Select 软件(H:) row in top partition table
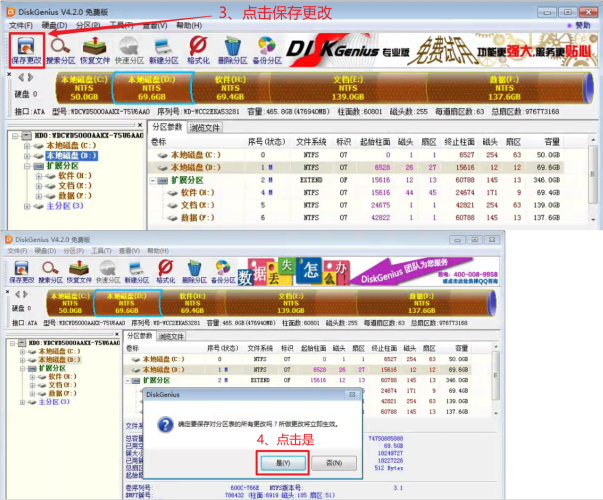This screenshot has width=603, height=500. click(355, 192)
